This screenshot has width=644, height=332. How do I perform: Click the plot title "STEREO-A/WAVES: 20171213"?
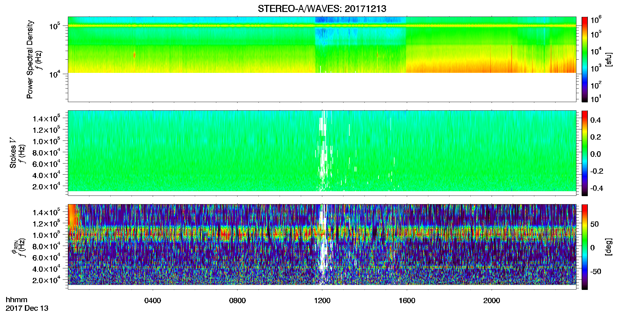[322, 9]
